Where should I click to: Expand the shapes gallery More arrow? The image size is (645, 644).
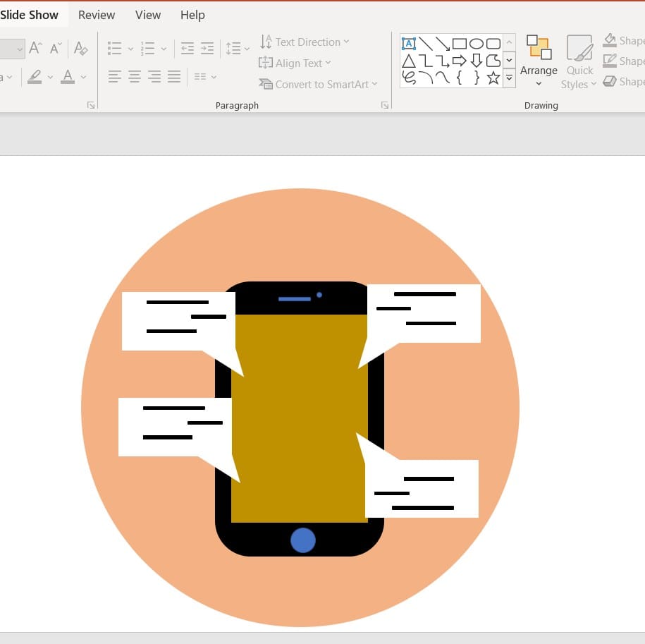509,78
